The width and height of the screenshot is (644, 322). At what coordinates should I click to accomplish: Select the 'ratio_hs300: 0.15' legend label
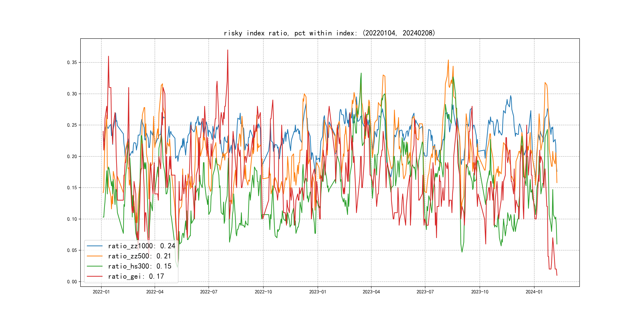pyautogui.click(x=140, y=266)
